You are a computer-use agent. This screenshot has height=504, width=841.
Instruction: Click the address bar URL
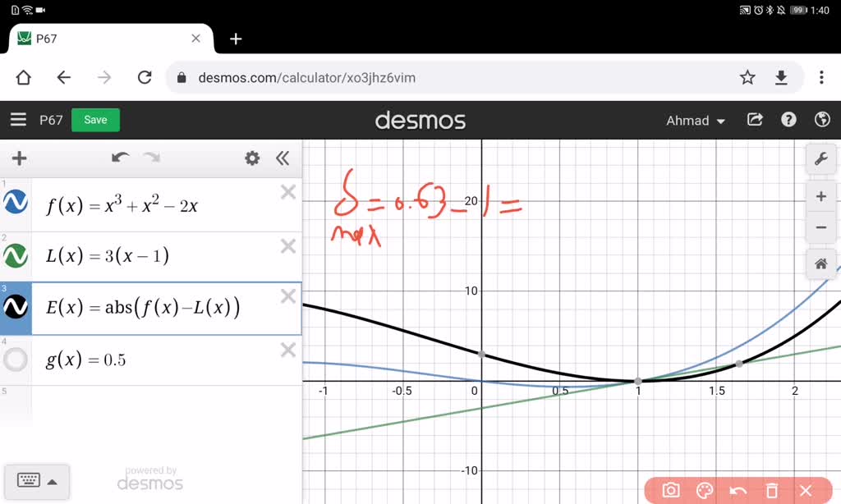coord(329,77)
